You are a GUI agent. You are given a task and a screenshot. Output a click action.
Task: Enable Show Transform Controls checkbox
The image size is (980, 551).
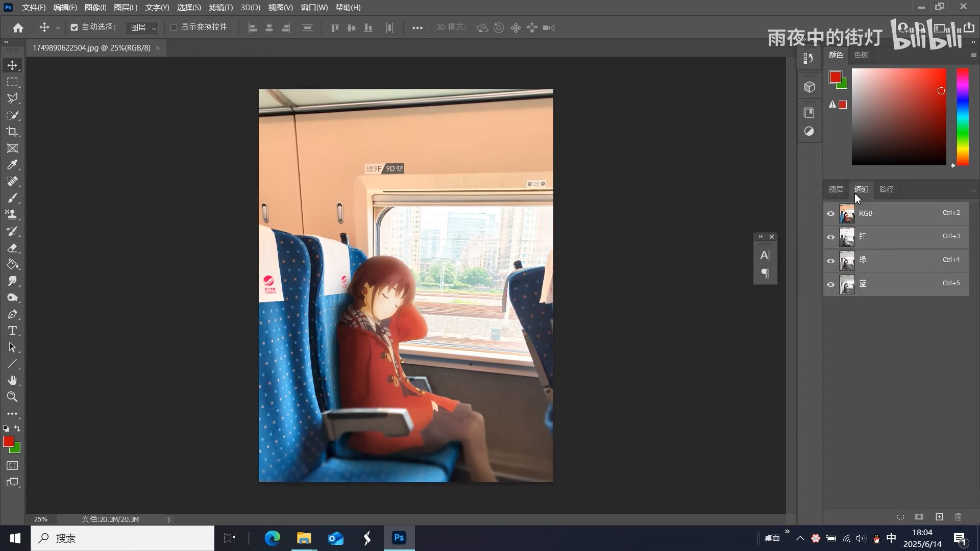[174, 28]
